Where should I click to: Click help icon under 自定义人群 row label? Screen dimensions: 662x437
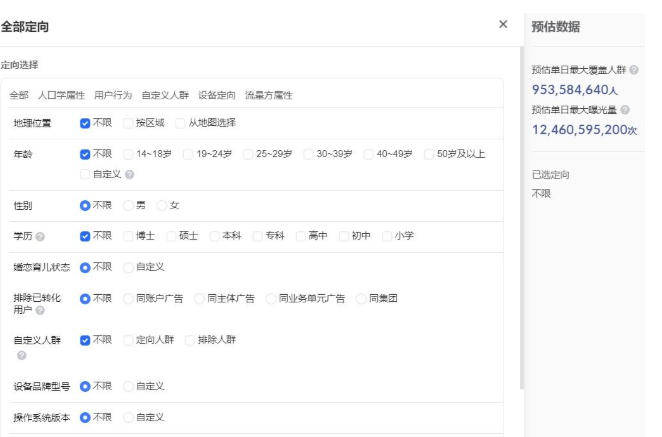20,355
